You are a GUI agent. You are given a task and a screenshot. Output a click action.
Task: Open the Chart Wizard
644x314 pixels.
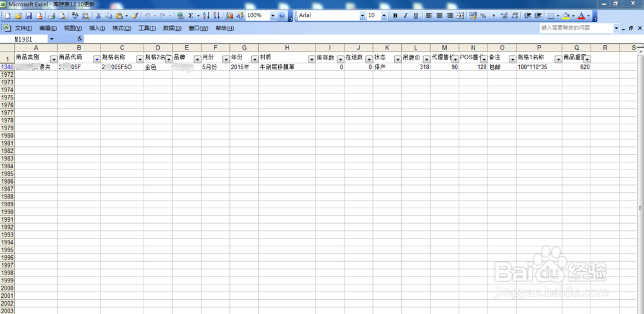click(x=230, y=15)
